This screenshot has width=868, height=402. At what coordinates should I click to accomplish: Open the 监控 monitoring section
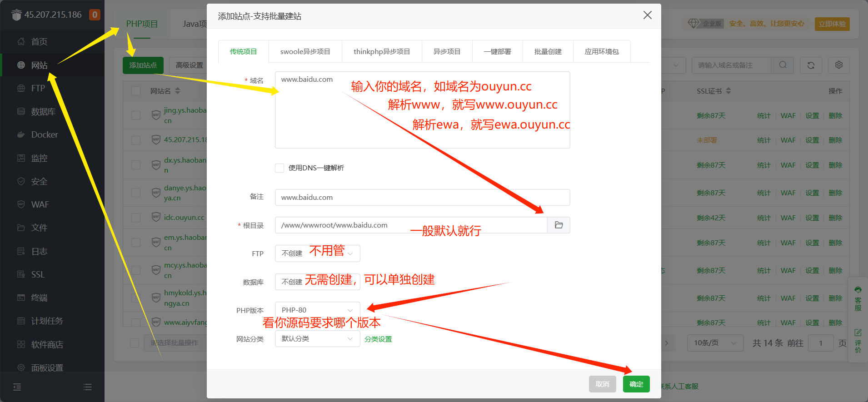tap(39, 158)
